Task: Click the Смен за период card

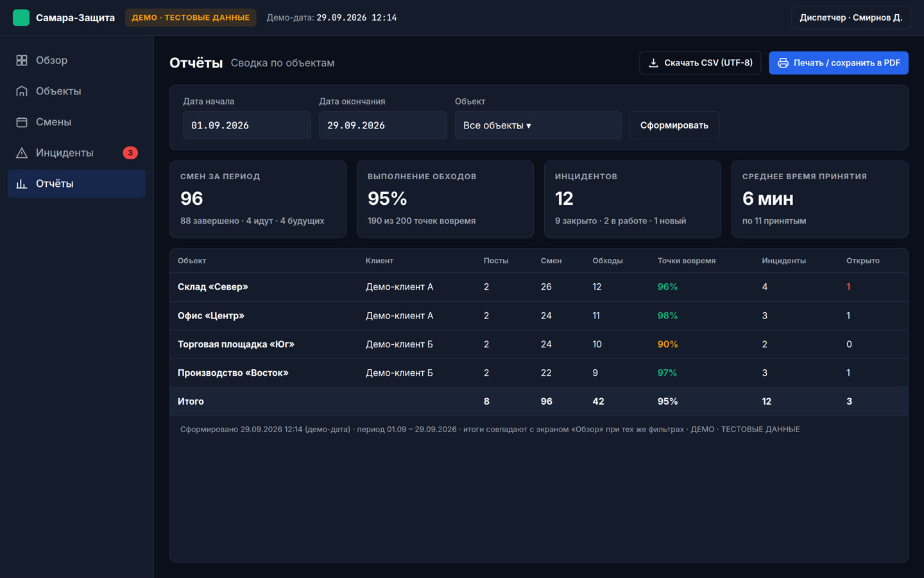Action: (258, 199)
